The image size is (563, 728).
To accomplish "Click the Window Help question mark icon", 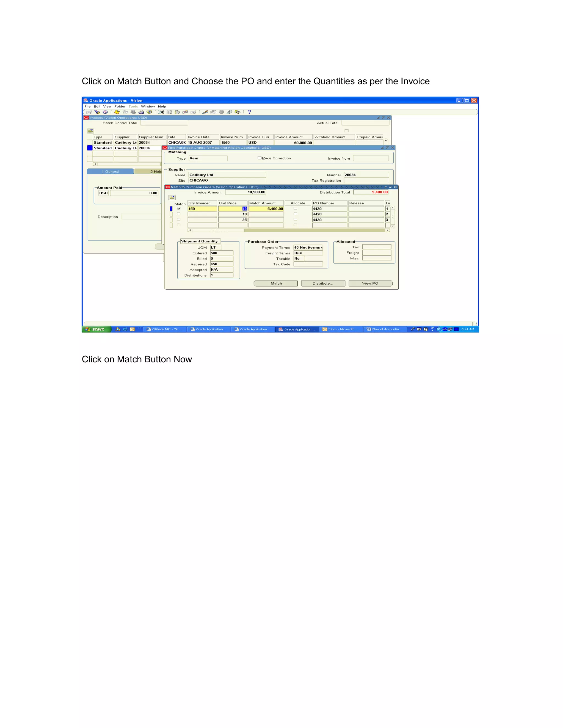I will point(249,112).
